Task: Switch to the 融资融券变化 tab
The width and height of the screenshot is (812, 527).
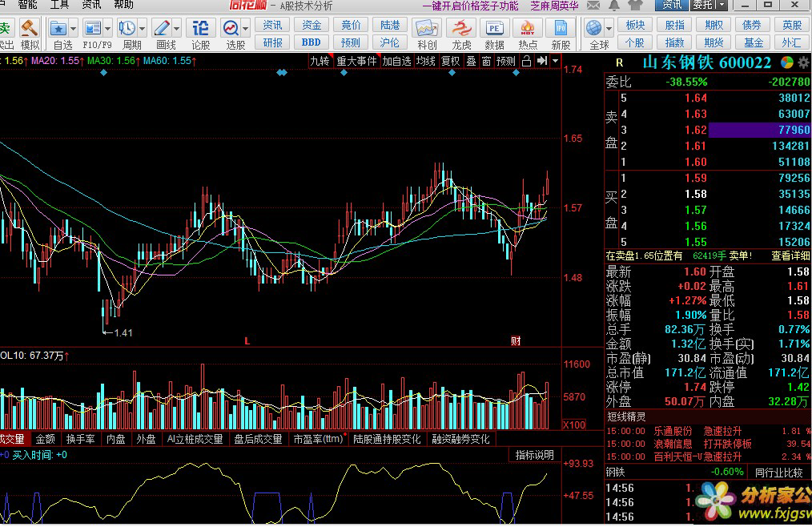Action: pyautogui.click(x=461, y=439)
